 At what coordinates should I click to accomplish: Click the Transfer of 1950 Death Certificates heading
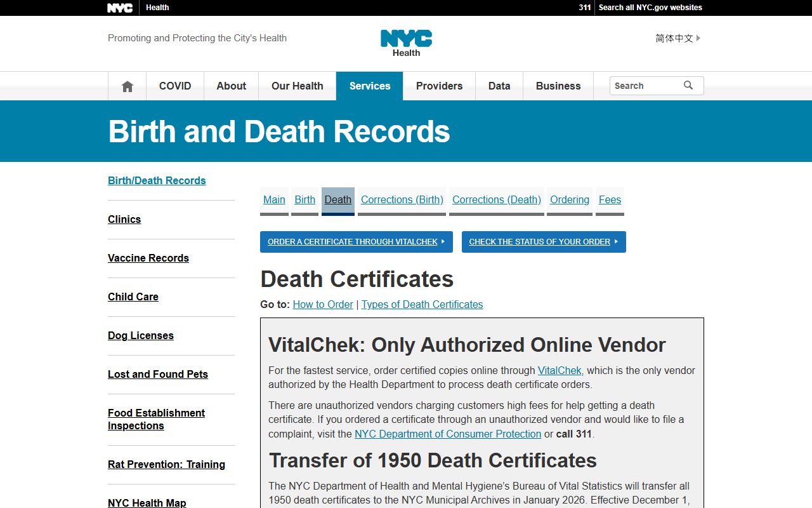click(433, 460)
